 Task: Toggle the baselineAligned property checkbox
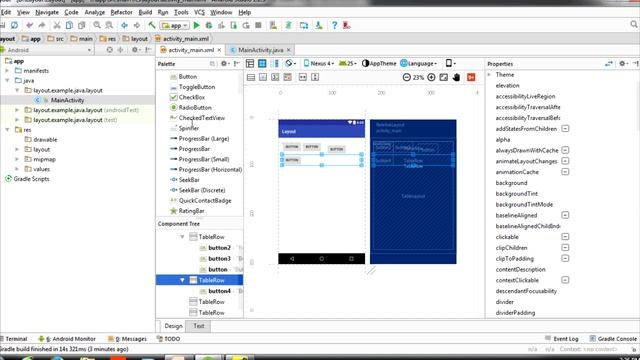point(565,215)
